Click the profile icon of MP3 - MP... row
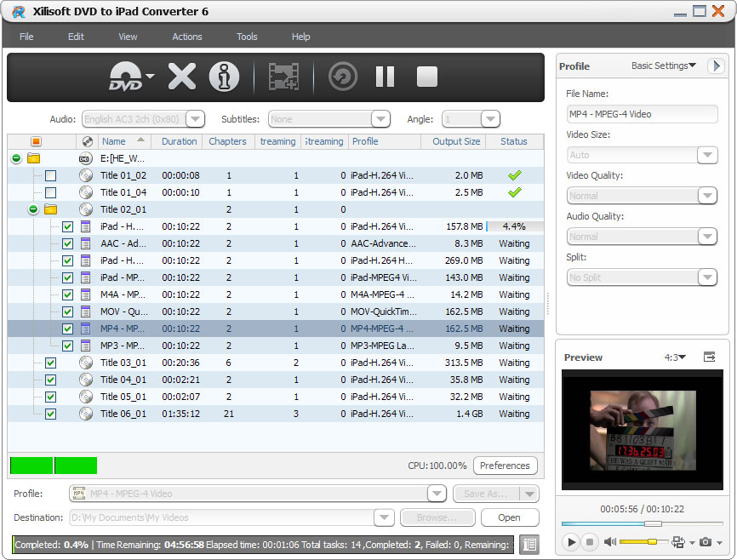737x560 pixels. point(86,346)
